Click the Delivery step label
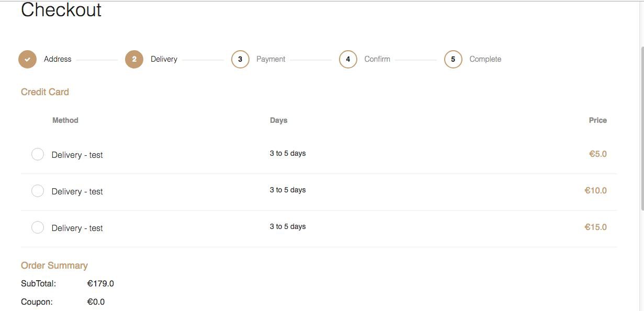Image resolution: width=644 pixels, height=311 pixels. pos(164,59)
